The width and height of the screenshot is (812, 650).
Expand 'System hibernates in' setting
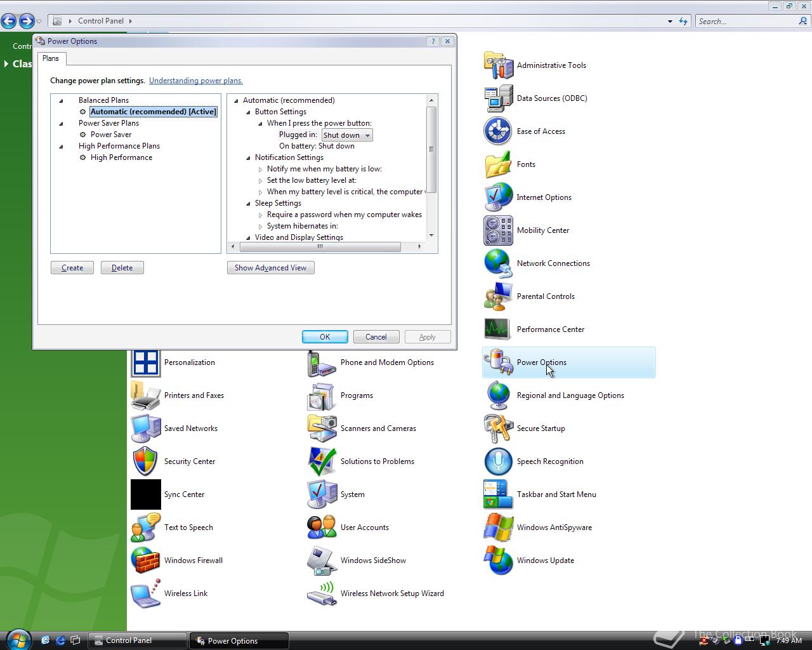[x=260, y=226]
